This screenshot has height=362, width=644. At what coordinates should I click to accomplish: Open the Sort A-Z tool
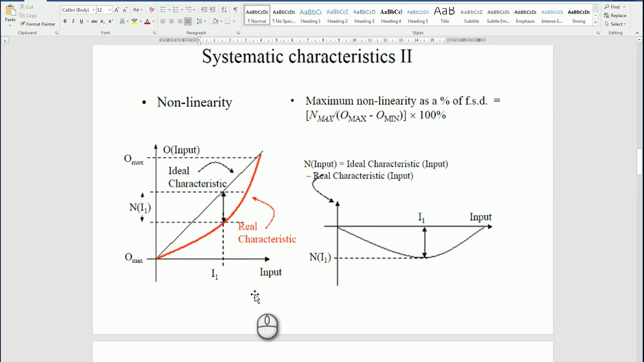(x=224, y=10)
